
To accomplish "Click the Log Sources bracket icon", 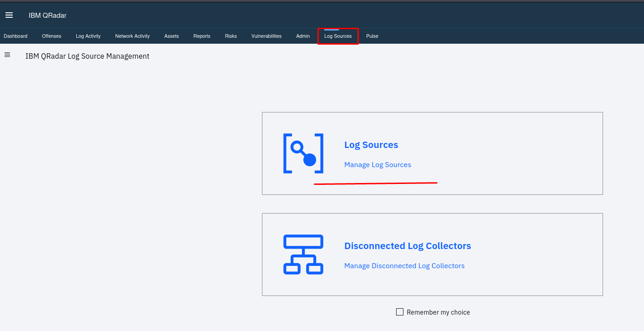I will coord(303,153).
